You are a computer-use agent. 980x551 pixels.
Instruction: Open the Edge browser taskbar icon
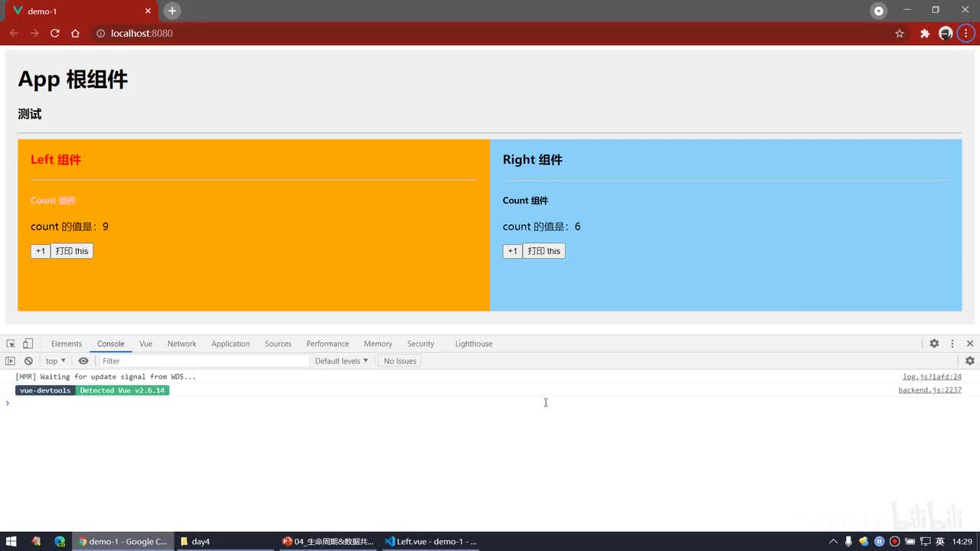click(60, 541)
